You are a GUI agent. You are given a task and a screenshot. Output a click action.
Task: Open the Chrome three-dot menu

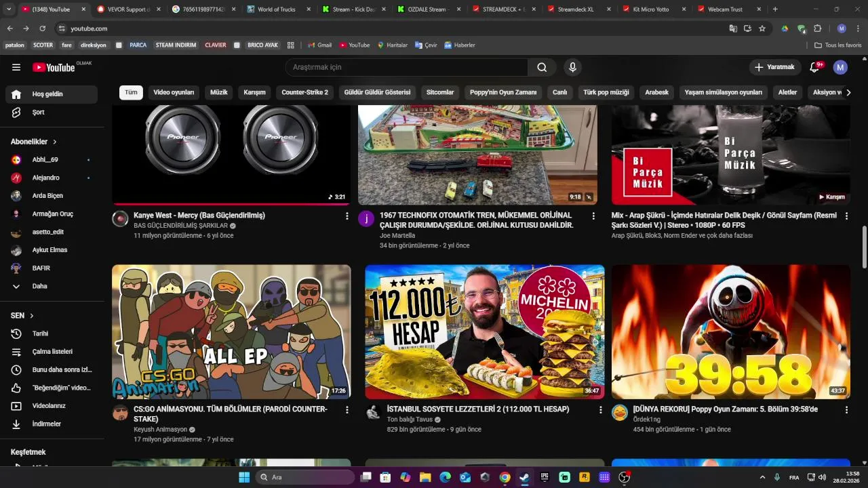[858, 28]
